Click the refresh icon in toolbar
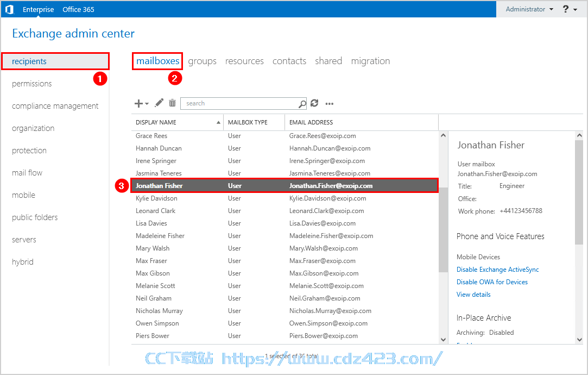Image resolution: width=588 pixels, height=375 pixels. click(314, 103)
